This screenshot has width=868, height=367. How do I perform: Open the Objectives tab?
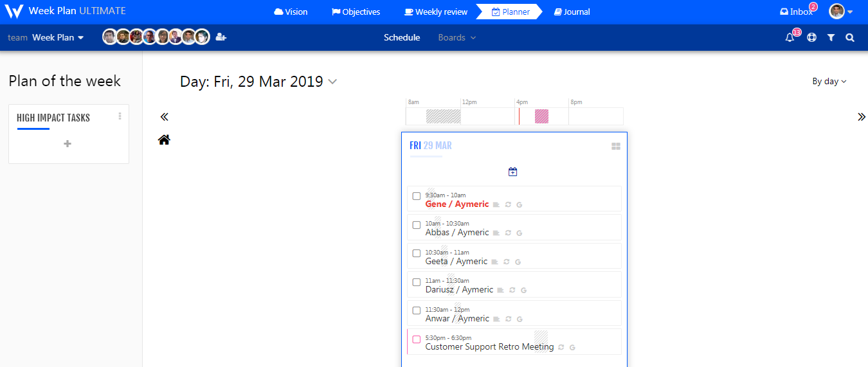(356, 12)
